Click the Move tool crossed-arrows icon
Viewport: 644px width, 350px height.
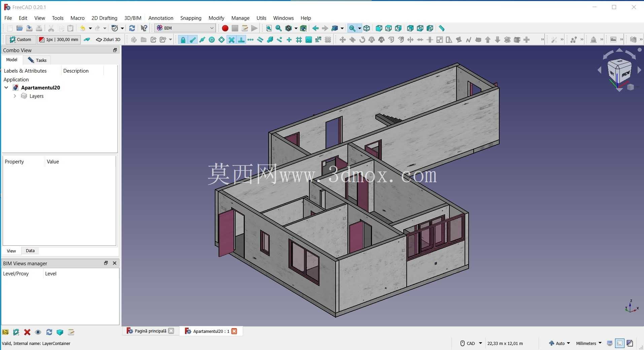click(342, 40)
